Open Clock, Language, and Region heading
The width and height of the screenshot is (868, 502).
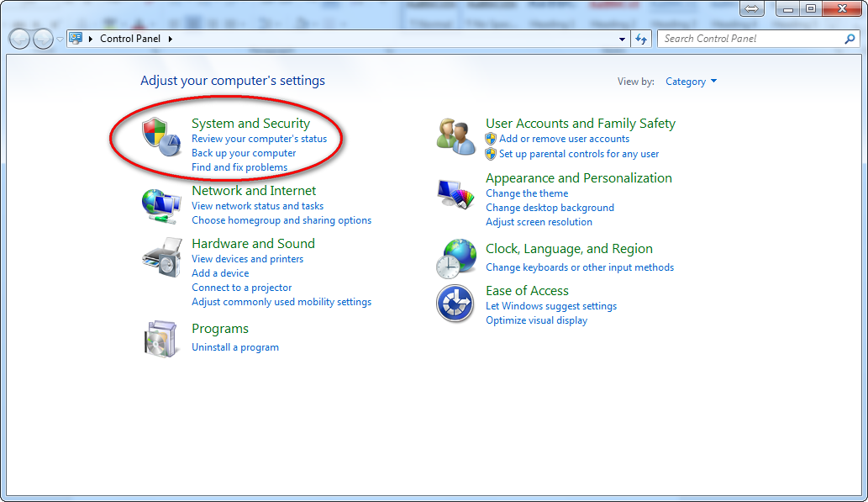[569, 250]
